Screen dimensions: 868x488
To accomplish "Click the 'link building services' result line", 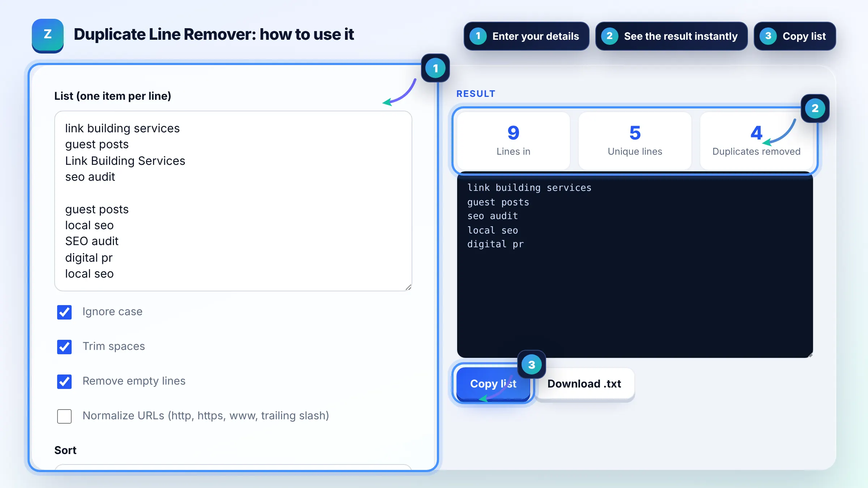I will (529, 188).
